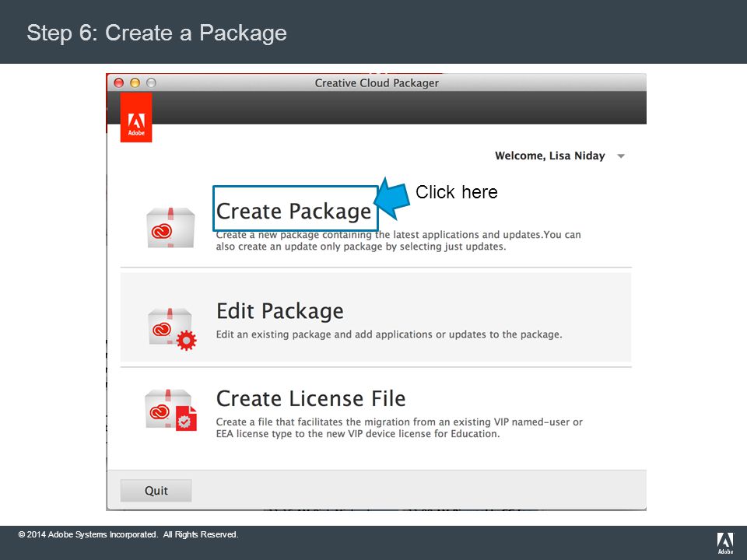
Task: Click the Edit Package description text
Action: coord(389,334)
